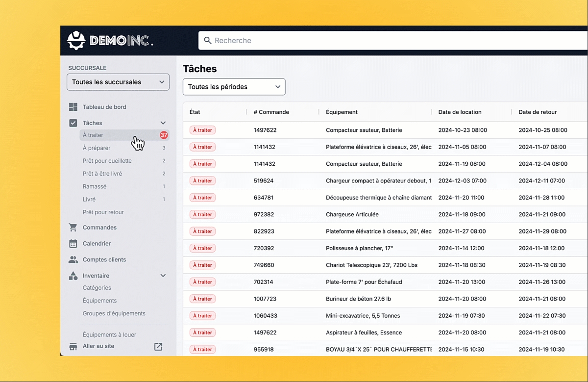
Task: Open the Toutes les succursales dropdown
Action: click(x=118, y=82)
